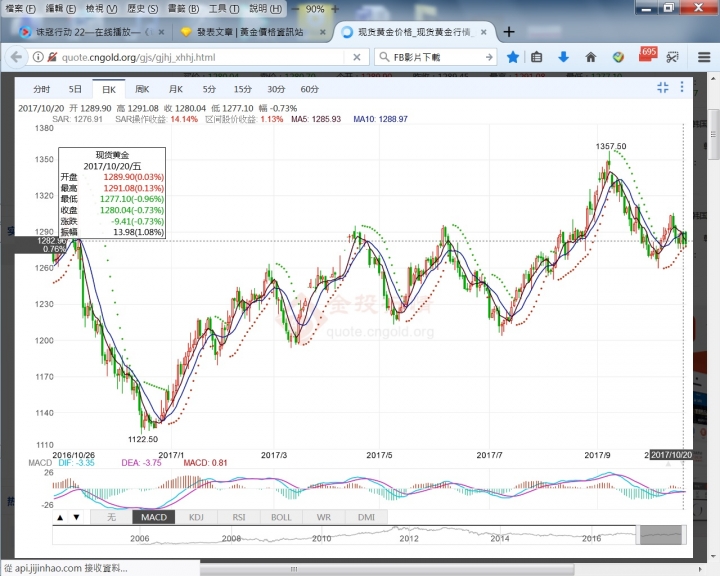Go to the browser home page icon
The image size is (720, 576).
591,57
